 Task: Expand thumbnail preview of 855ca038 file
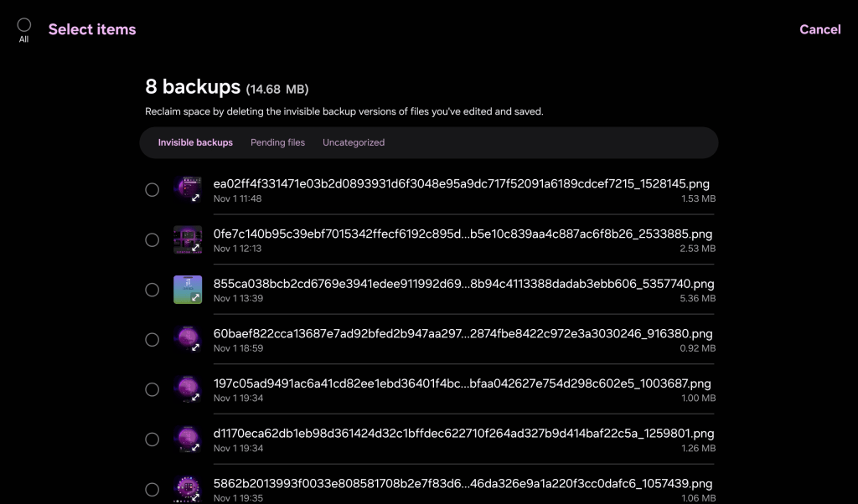(195, 297)
